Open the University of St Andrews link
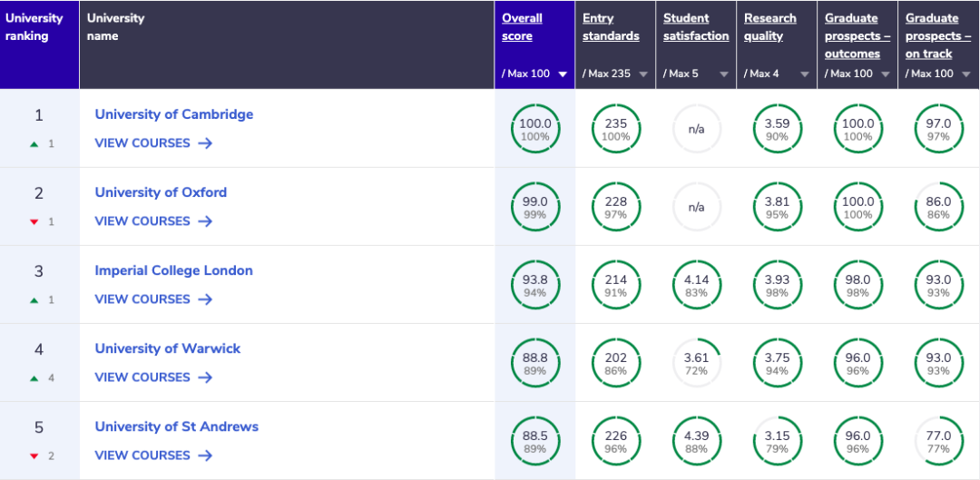980x480 pixels. pyautogui.click(x=177, y=426)
